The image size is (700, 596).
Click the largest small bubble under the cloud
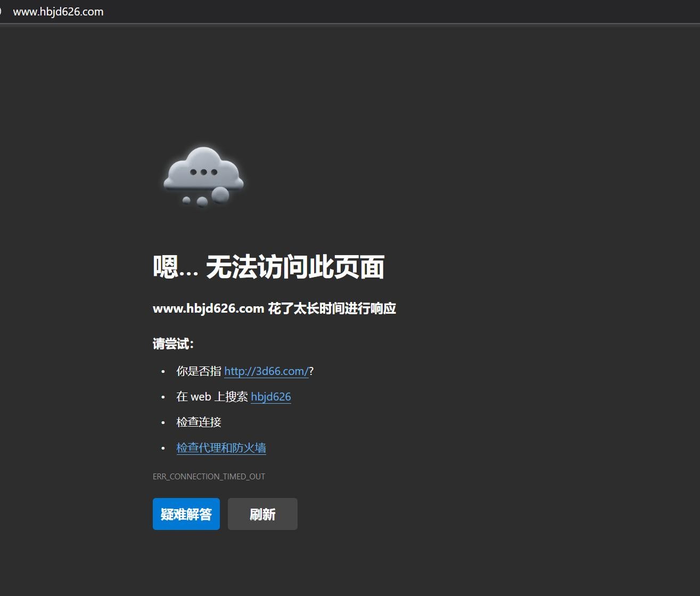[220, 195]
